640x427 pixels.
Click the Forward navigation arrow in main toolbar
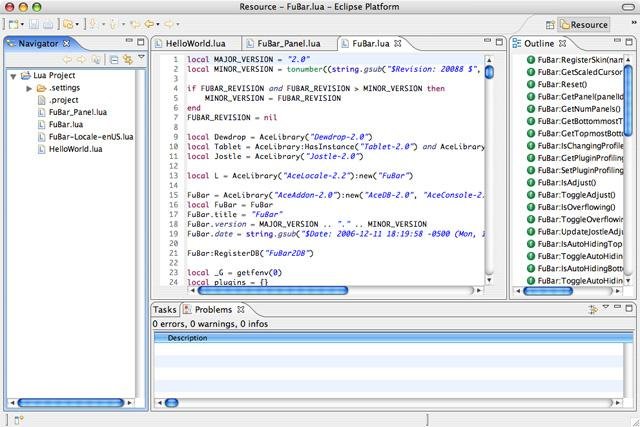169,24
